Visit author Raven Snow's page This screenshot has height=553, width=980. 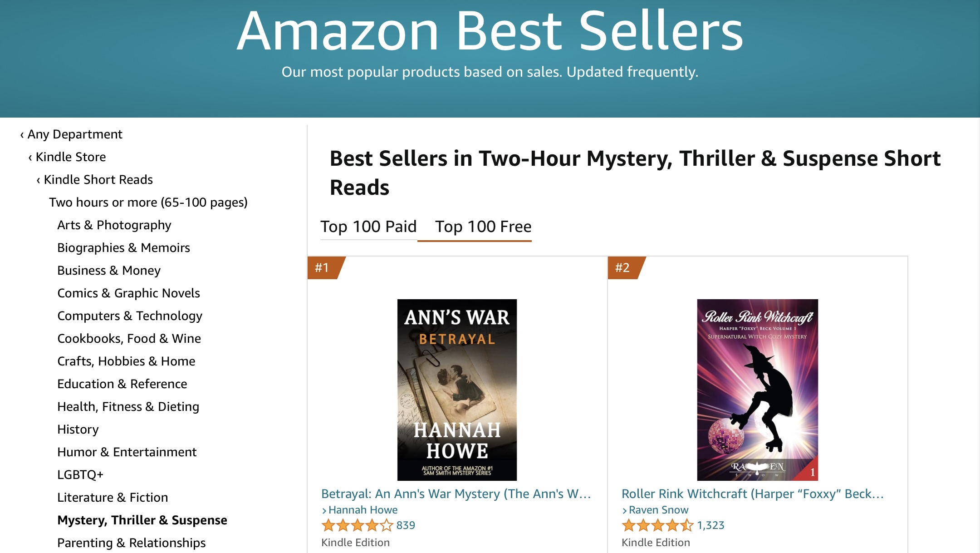658,510
